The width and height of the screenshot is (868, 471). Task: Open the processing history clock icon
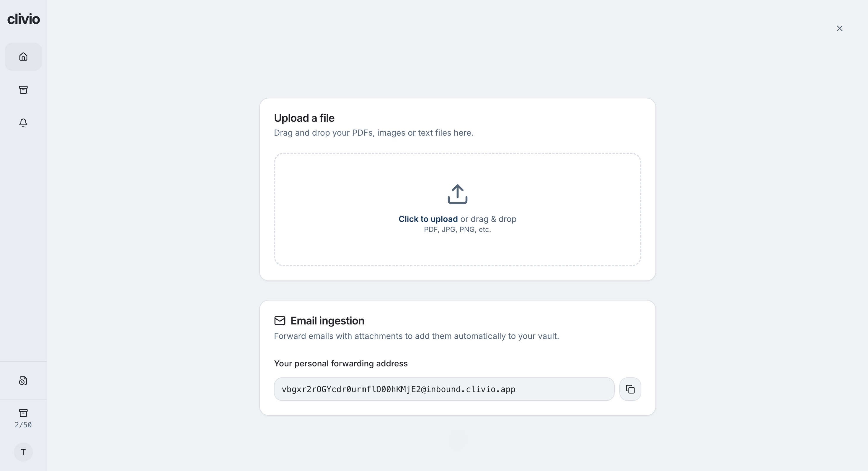23,380
